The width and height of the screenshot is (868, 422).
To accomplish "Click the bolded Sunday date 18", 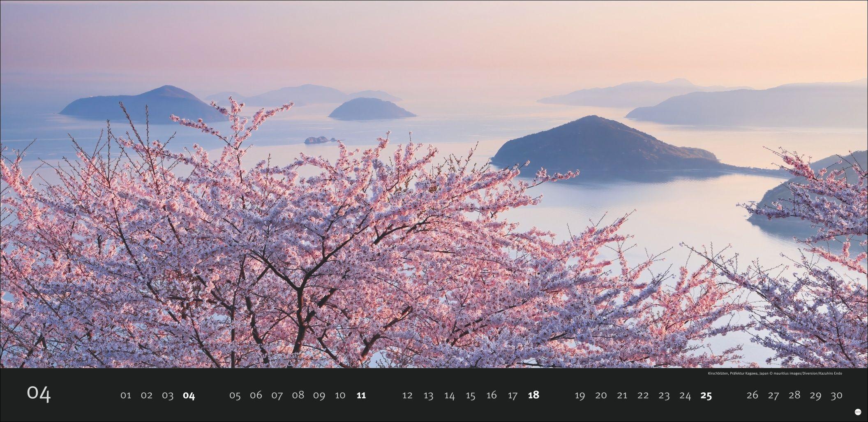I will [532, 395].
